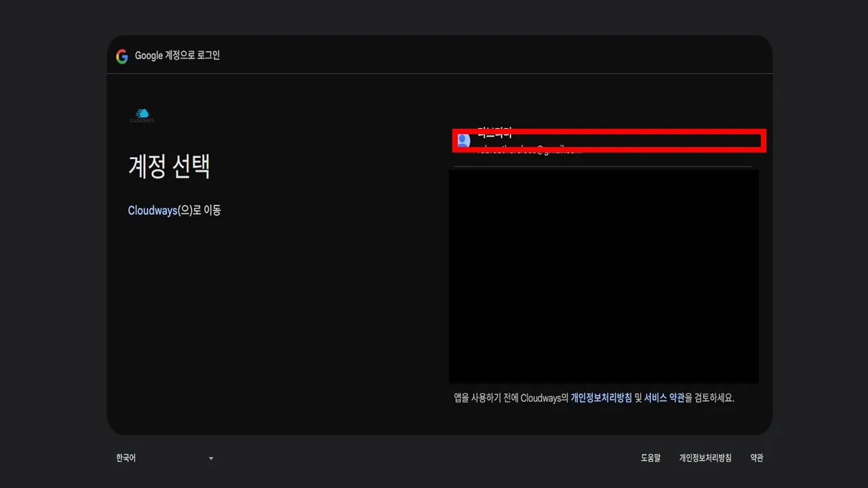The width and height of the screenshot is (868, 488).
Task: Open the 개인정보처리방침 link in the Cloudways notice
Action: click(601, 398)
